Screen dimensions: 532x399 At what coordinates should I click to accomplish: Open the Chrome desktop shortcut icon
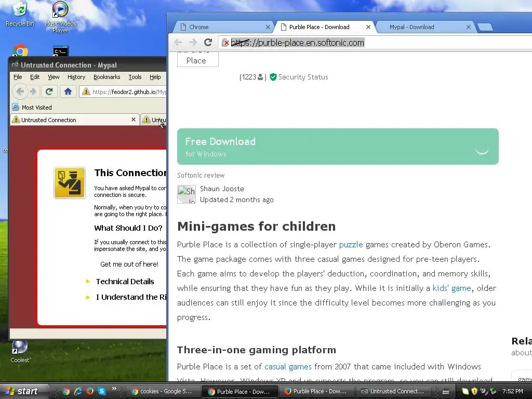pyautogui.click(x=20, y=51)
